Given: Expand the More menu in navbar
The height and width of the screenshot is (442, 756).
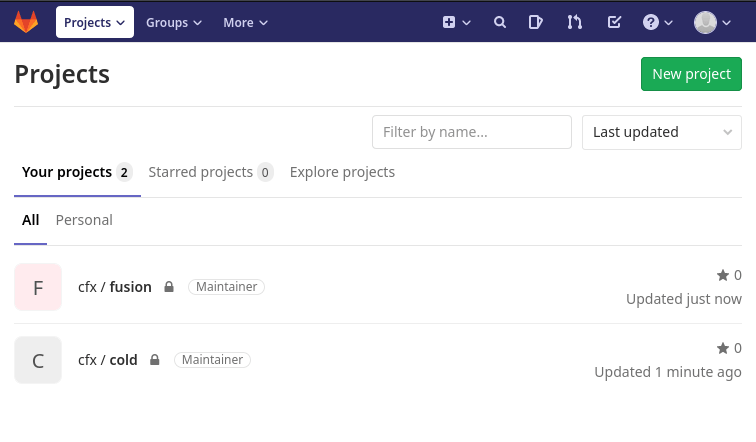Looking at the screenshot, I should [x=245, y=22].
